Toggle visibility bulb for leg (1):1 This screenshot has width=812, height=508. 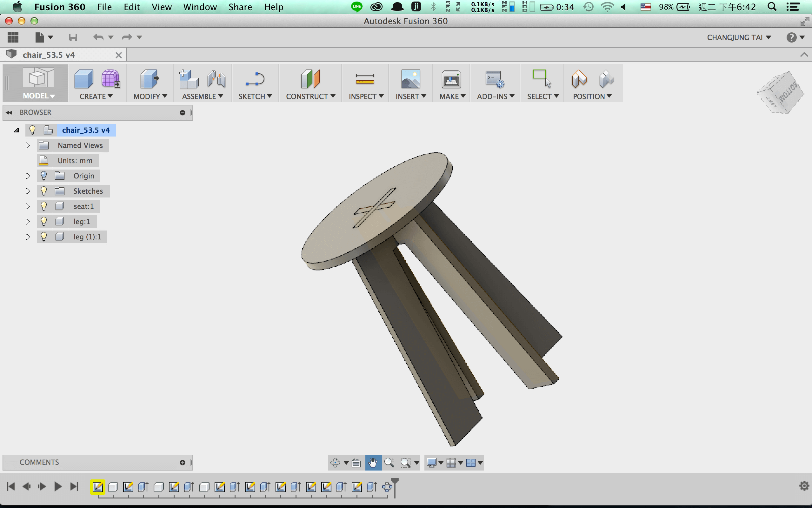[44, 237]
